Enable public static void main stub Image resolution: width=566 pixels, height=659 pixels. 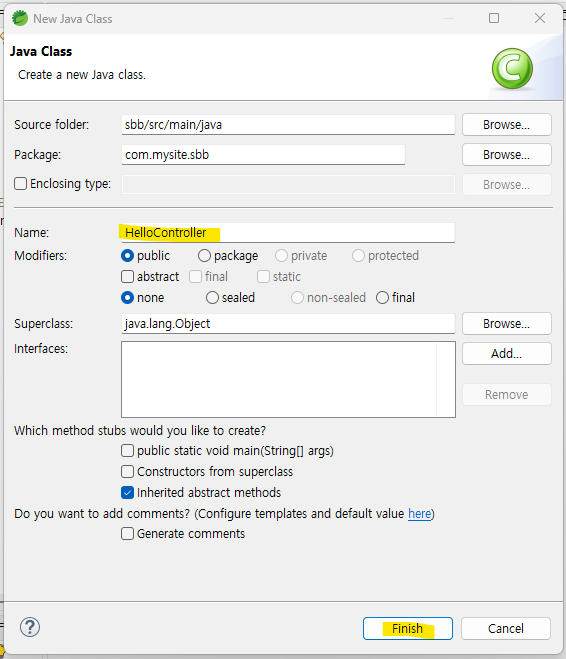click(x=127, y=451)
